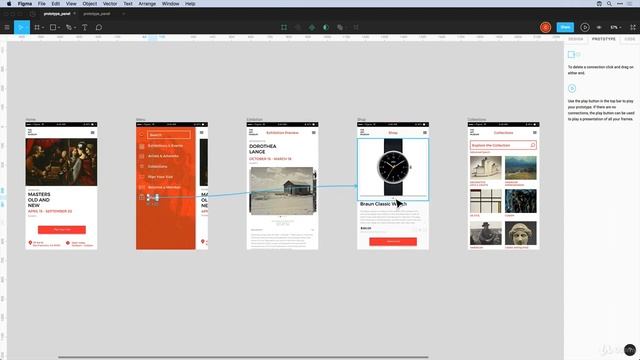The height and width of the screenshot is (360, 640).
Task: Click red buy button in Shop frame
Action: click(x=393, y=242)
